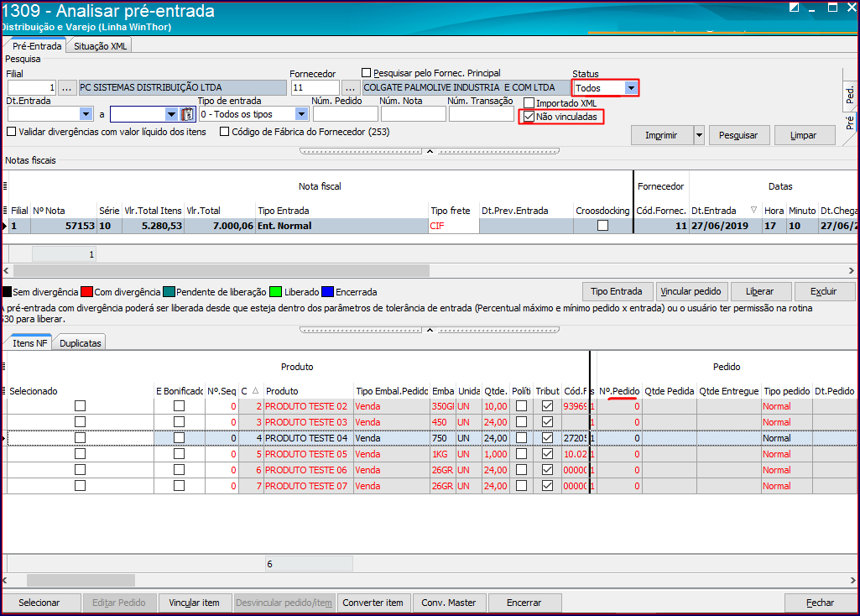Open the Dt.Entrada start date dropdown
Image resolution: width=860 pixels, height=616 pixels.
coord(86,114)
